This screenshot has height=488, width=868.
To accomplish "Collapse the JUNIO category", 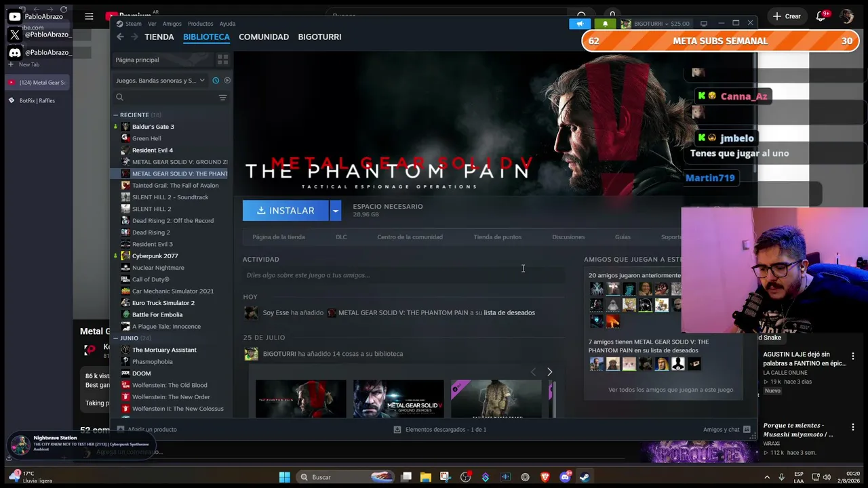I will [x=116, y=338].
